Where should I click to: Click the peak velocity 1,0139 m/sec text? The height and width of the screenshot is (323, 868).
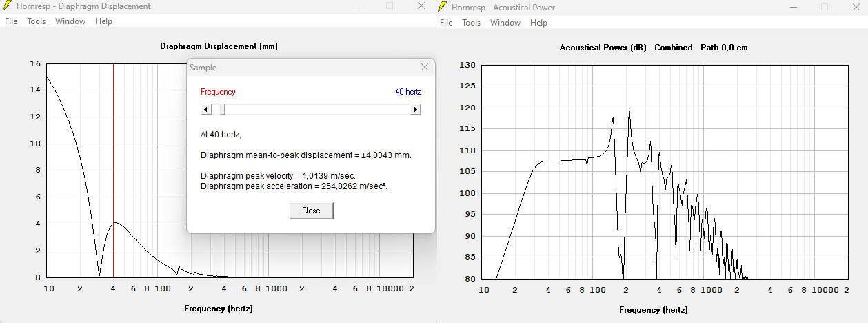(278, 177)
